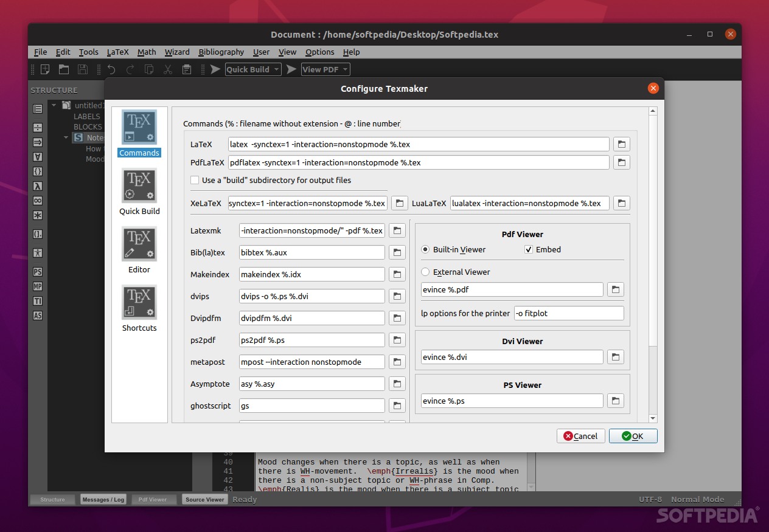This screenshot has width=769, height=532.
Task: Open the Wizard menu
Action: click(177, 52)
